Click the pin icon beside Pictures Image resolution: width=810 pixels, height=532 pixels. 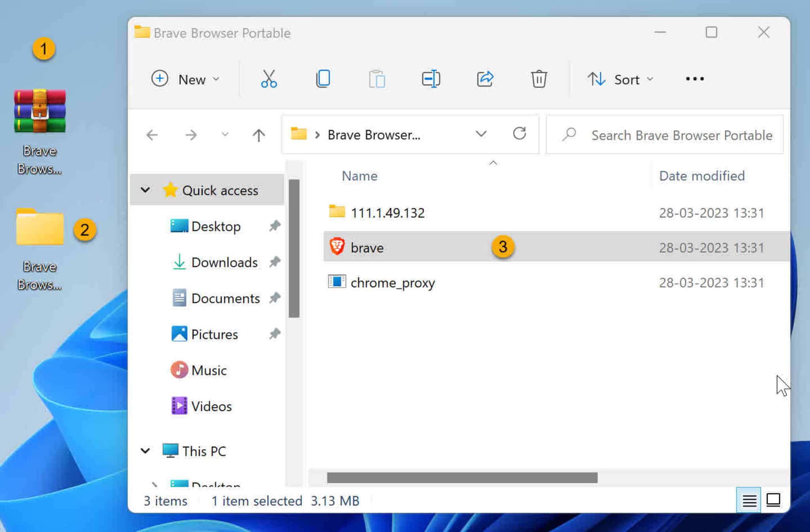pos(275,334)
